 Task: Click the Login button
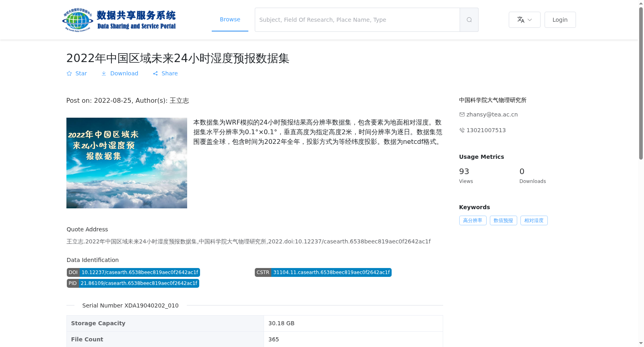[560, 20]
